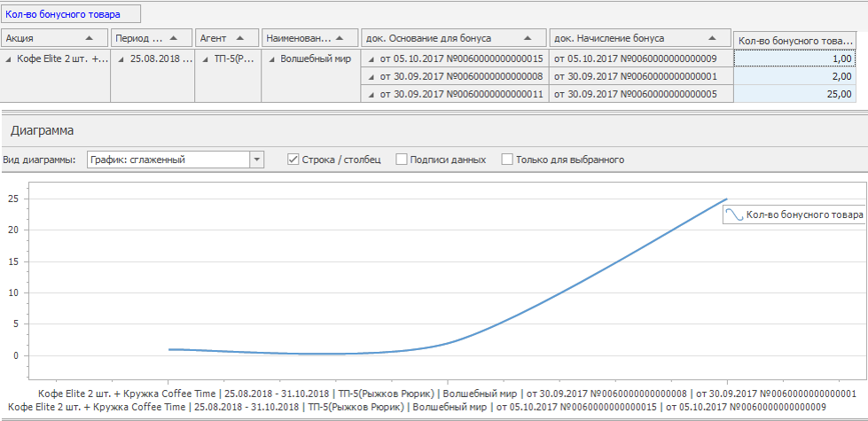This screenshot has width=868, height=421.
Task: Select the value cell 2,00
Action: pyautogui.click(x=795, y=76)
